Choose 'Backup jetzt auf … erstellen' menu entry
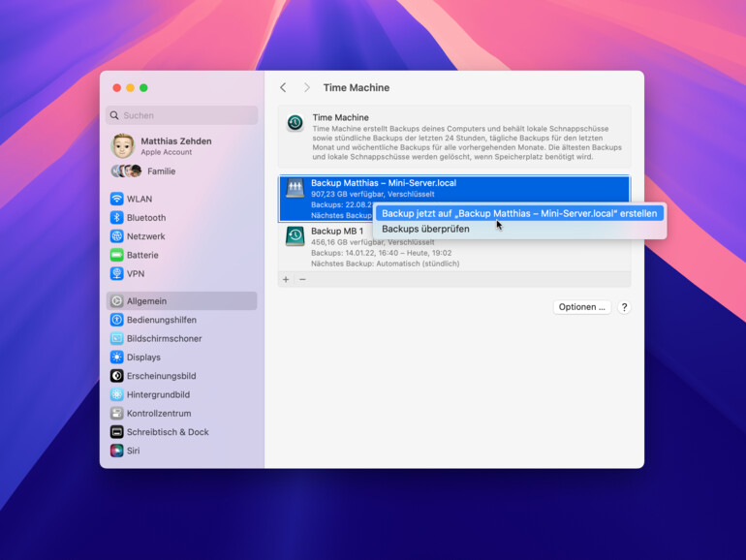The image size is (746, 560). [519, 213]
